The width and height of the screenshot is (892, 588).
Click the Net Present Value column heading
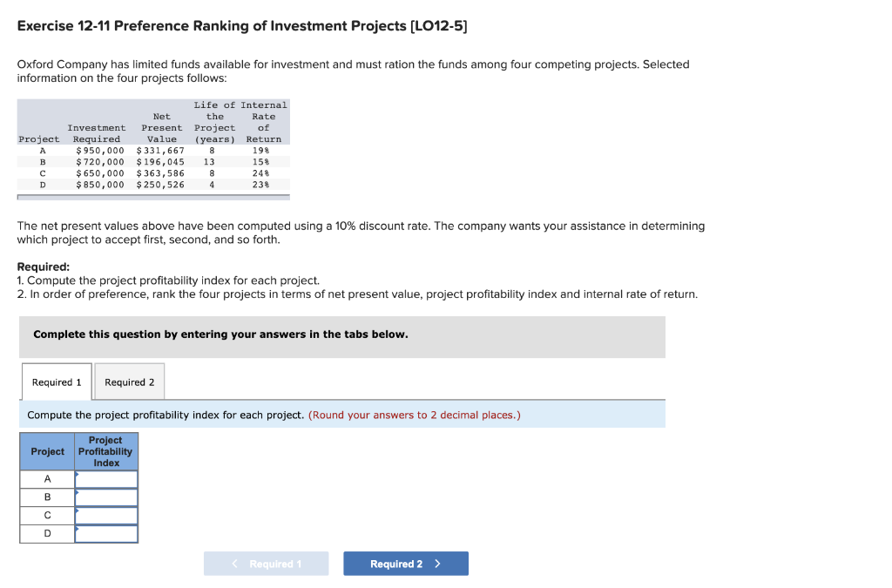tap(162, 126)
